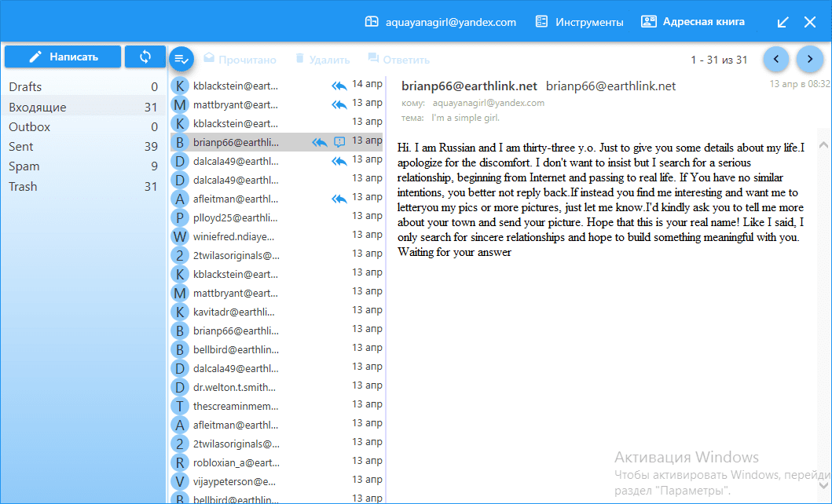Viewport: 832px width, 504px height.
Task: Toggle the select-all messages round button
Action: [181, 59]
